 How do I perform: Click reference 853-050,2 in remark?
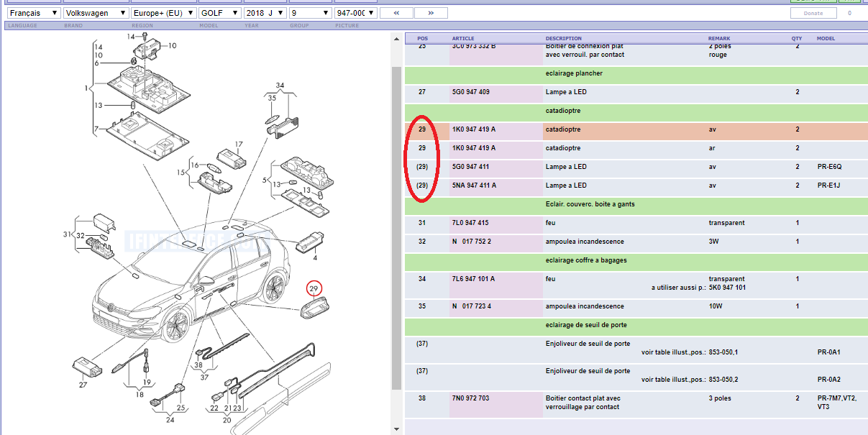[x=723, y=380]
